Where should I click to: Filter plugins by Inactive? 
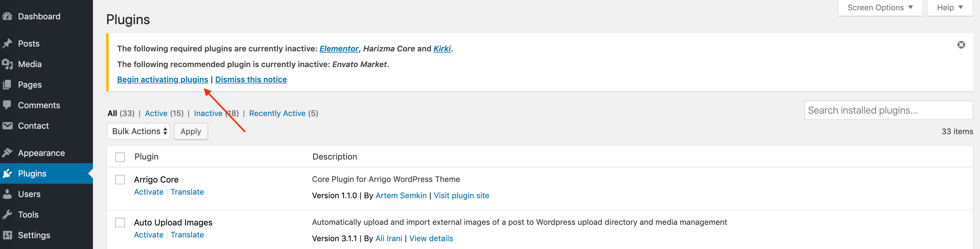[x=208, y=113]
